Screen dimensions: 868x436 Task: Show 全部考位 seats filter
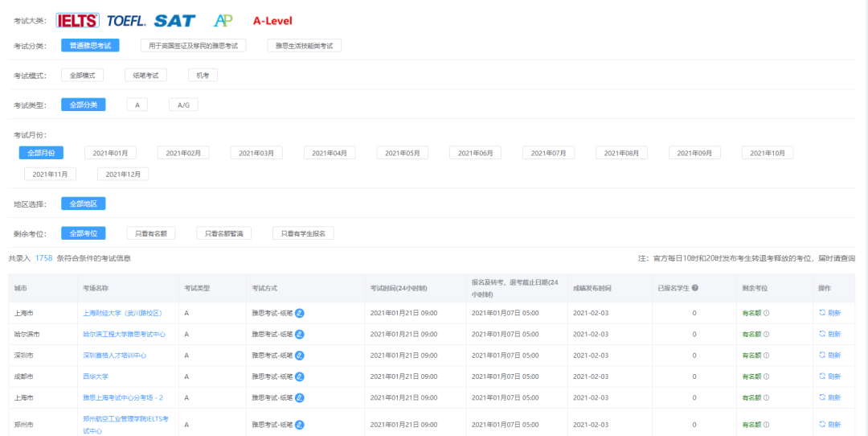coord(84,233)
